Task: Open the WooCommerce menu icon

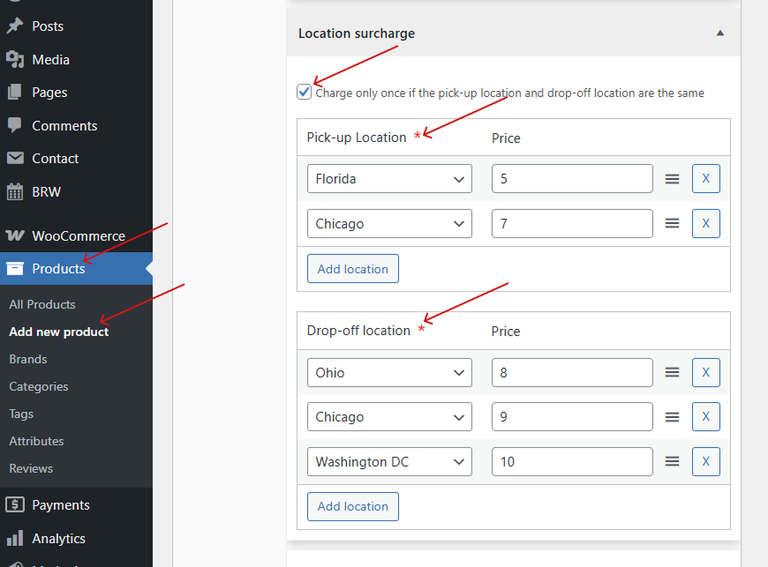Action: tap(15, 236)
